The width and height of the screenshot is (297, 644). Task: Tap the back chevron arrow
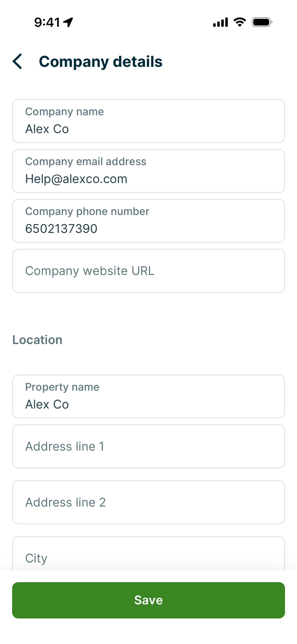point(17,61)
